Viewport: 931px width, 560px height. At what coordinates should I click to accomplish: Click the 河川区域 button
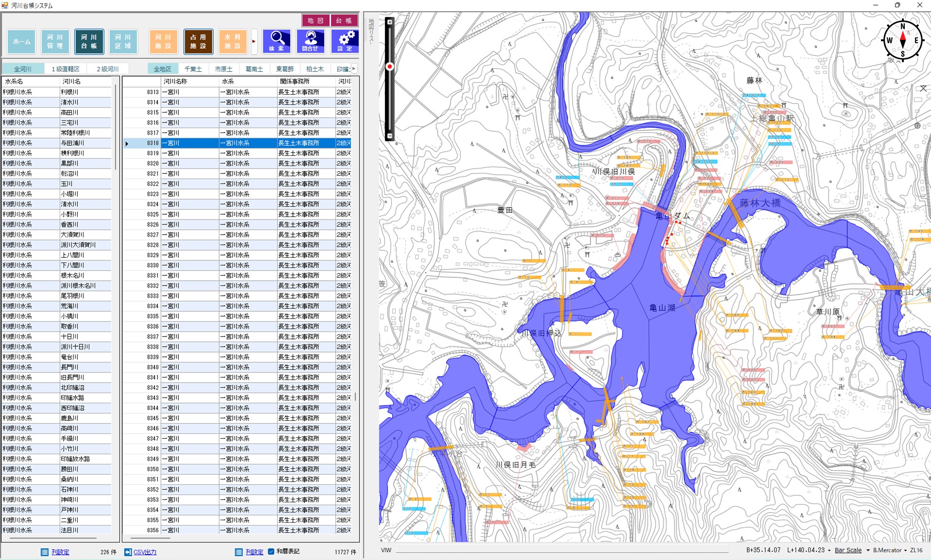pos(123,42)
